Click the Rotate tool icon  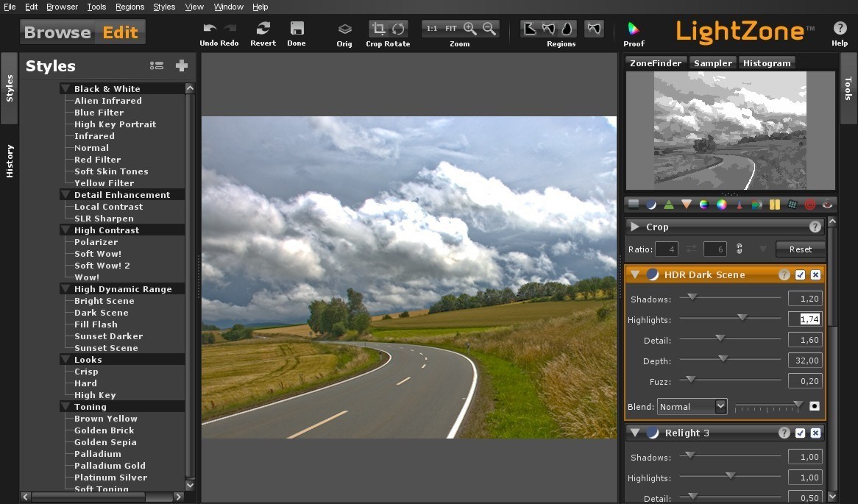398,29
